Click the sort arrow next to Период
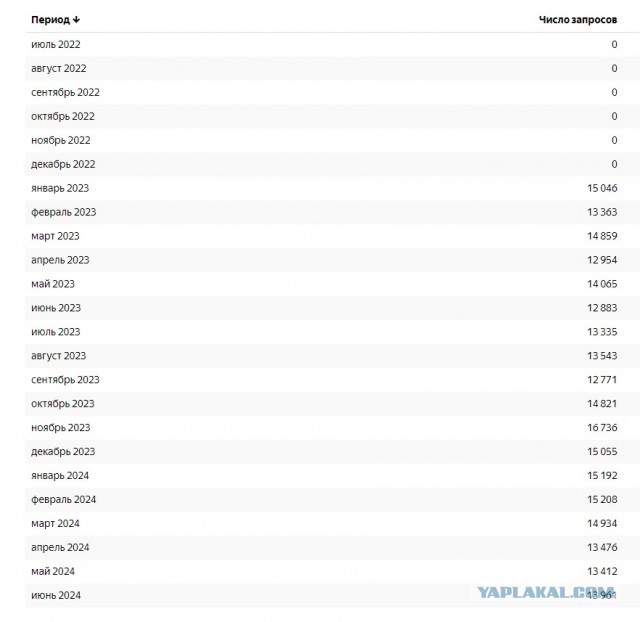This screenshot has height=622, width=640. [x=76, y=20]
